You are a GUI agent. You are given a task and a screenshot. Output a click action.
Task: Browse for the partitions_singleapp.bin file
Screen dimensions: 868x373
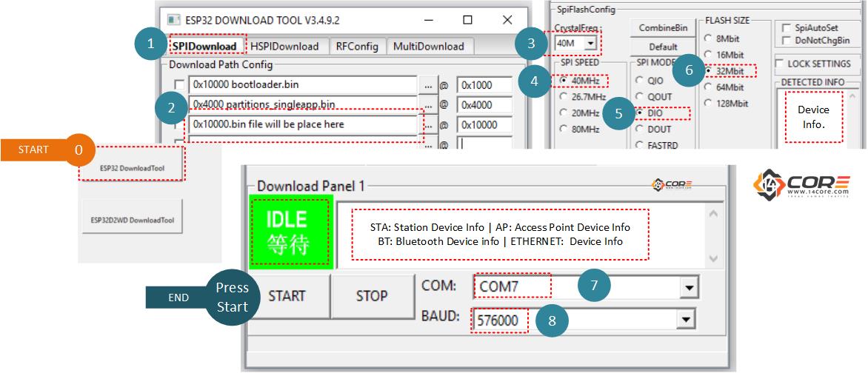tap(429, 104)
